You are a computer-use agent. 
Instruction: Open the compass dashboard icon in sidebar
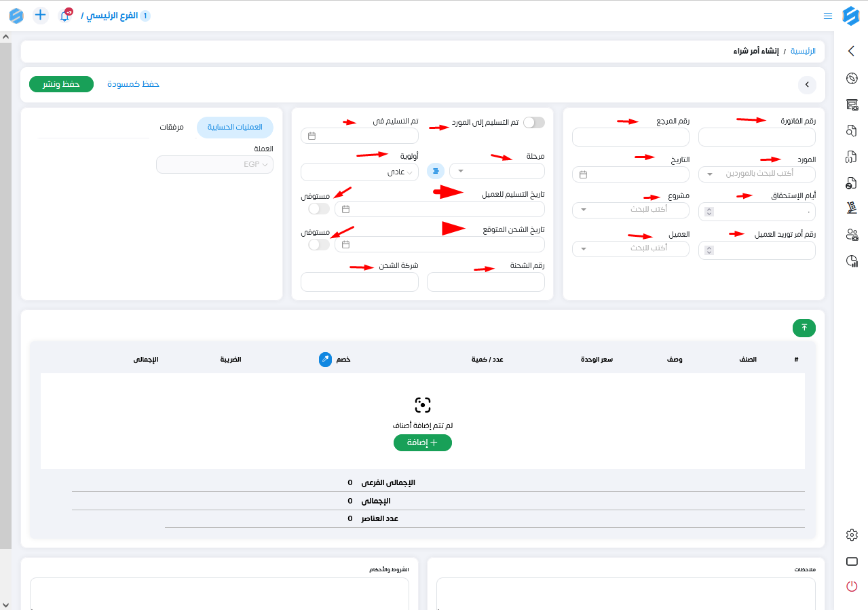click(x=852, y=78)
